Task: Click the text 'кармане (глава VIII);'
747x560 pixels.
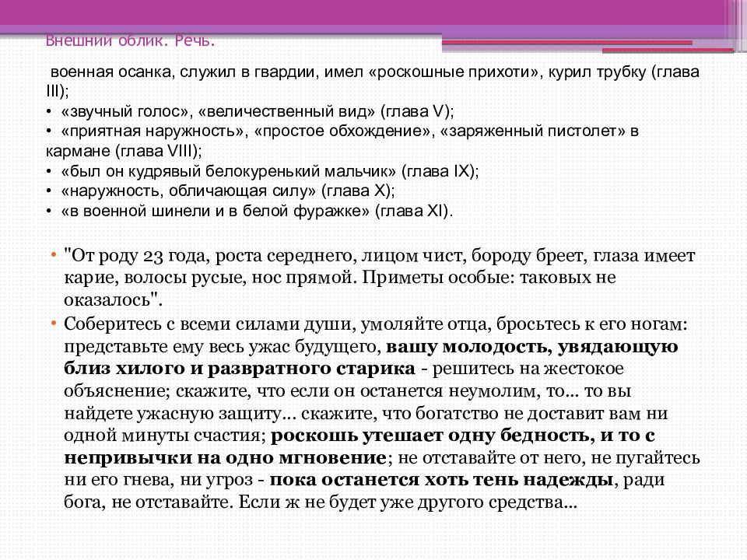Action: coord(124,151)
